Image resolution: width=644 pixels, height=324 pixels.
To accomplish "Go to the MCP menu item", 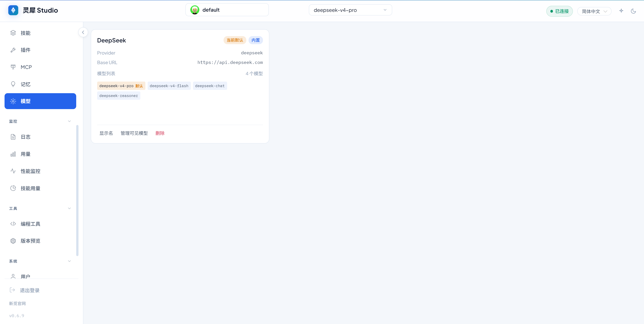I will 40,67.
